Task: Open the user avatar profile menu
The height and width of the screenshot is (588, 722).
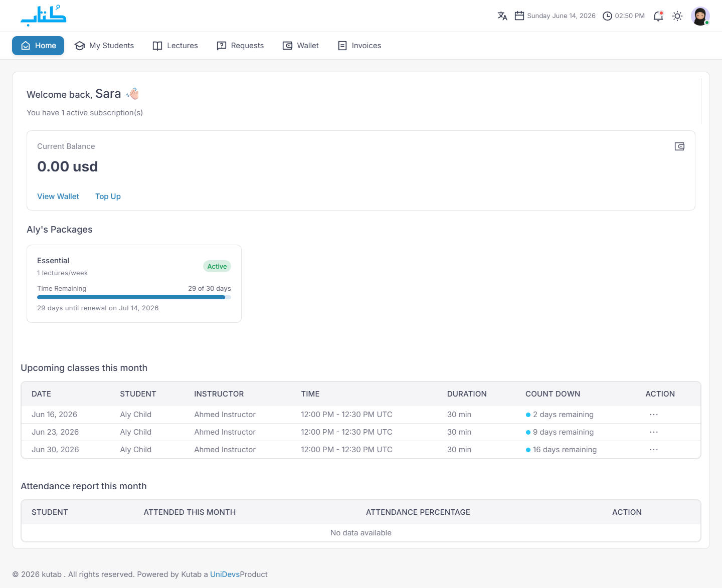Action: click(700, 16)
